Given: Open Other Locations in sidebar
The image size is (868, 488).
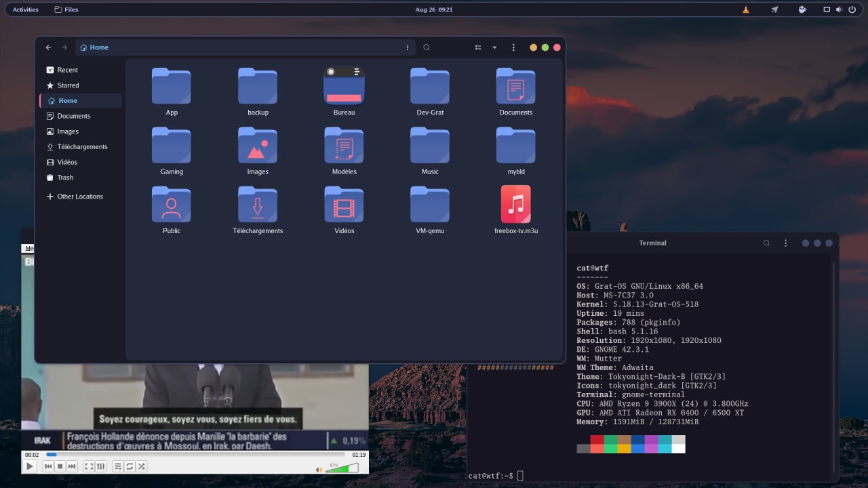Looking at the screenshot, I should pos(79,197).
